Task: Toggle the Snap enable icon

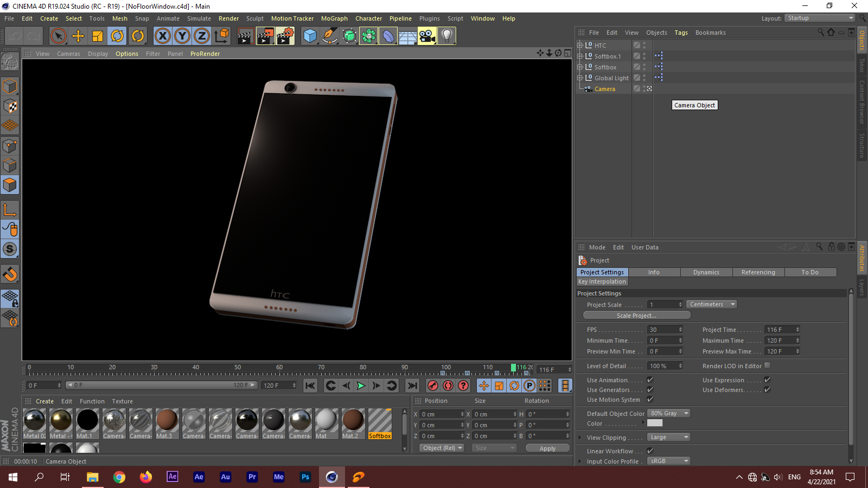Action: 10,249
